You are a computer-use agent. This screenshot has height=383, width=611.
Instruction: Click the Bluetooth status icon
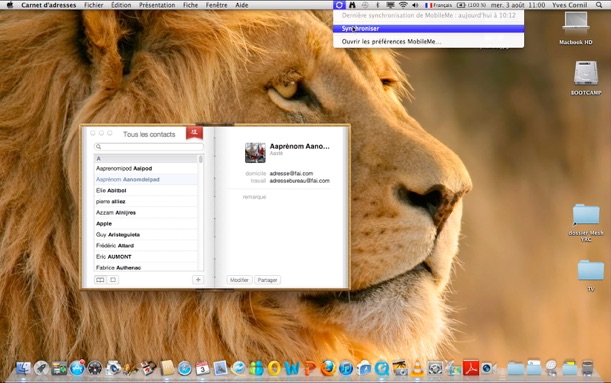[x=377, y=5]
